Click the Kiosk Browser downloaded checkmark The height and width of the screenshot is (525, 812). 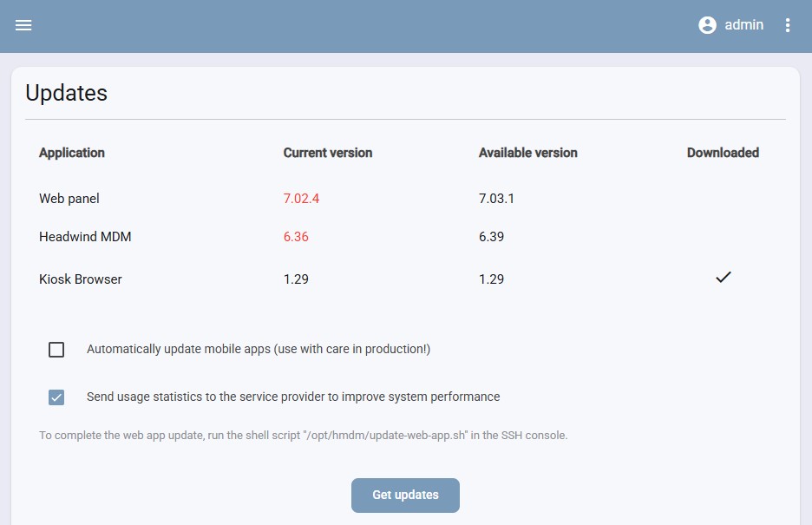tap(723, 278)
